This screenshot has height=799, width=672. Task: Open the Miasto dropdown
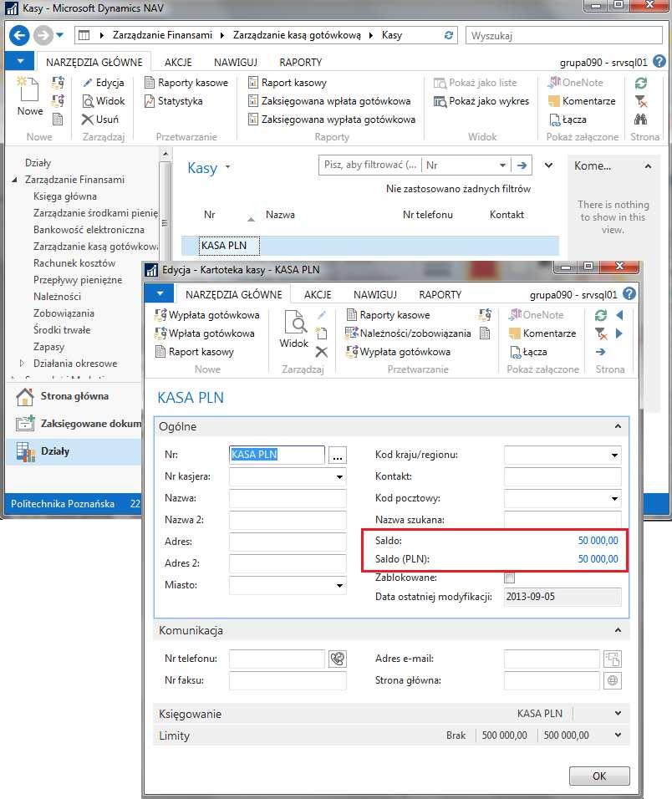point(339,586)
